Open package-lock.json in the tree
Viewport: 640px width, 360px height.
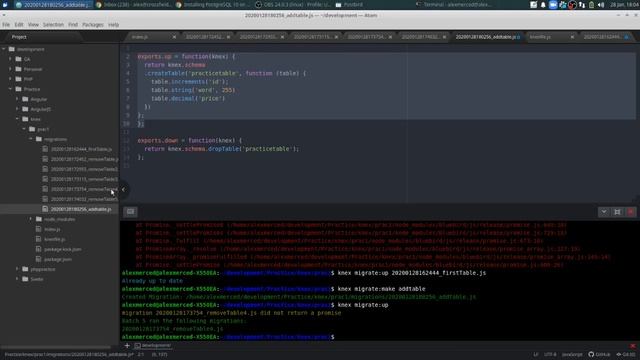pyautogui.click(x=62, y=249)
